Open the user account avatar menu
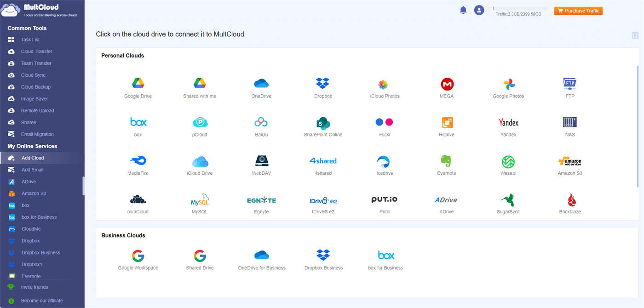The image size is (644, 308). (x=479, y=10)
